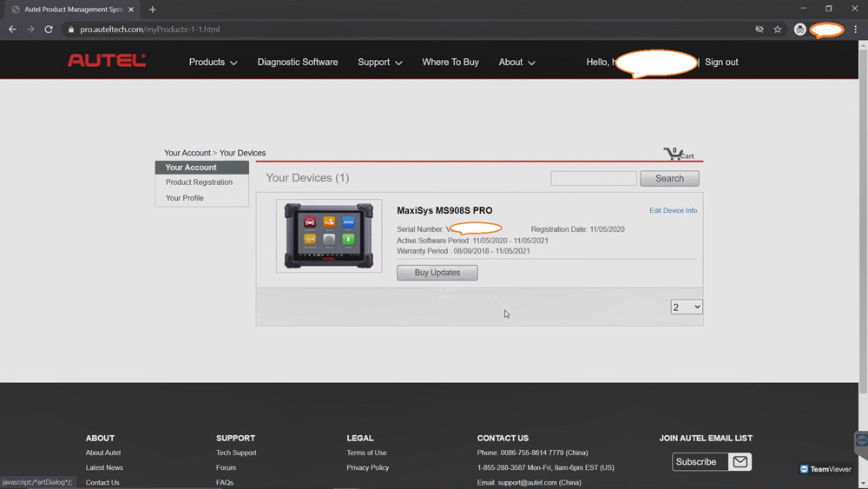Open Your Profile in sidebar

pyautogui.click(x=184, y=198)
